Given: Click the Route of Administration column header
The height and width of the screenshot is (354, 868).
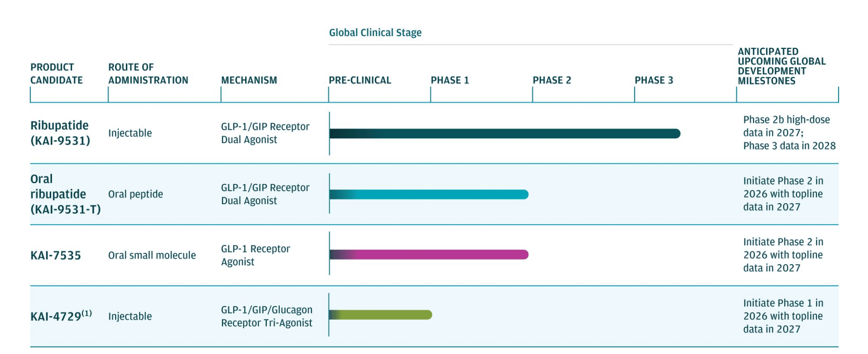Looking at the screenshot, I should click(148, 74).
